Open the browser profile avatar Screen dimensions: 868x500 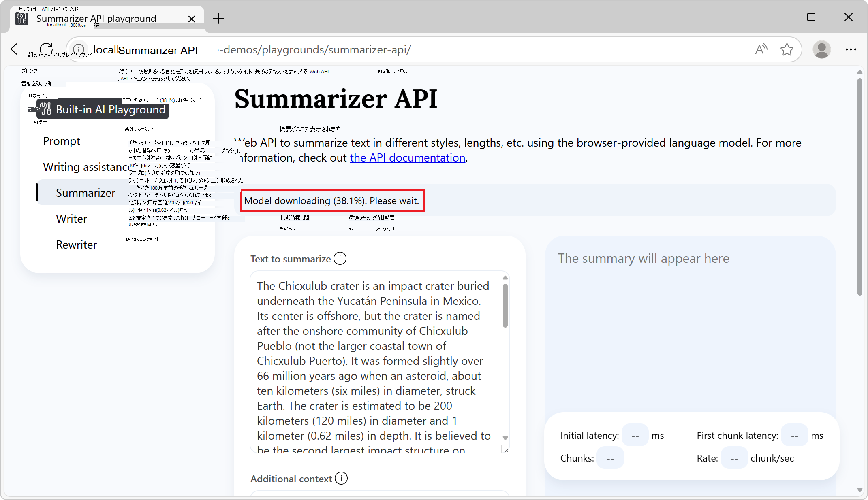point(821,49)
